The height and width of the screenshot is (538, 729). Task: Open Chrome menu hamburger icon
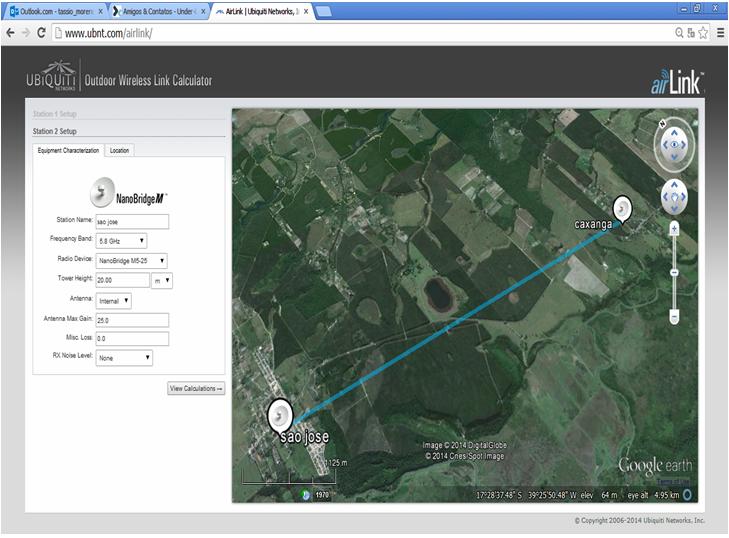720,33
